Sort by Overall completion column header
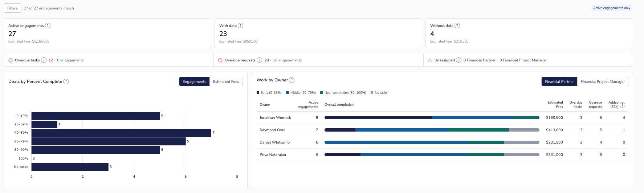This screenshot has height=193, width=644. point(339,105)
